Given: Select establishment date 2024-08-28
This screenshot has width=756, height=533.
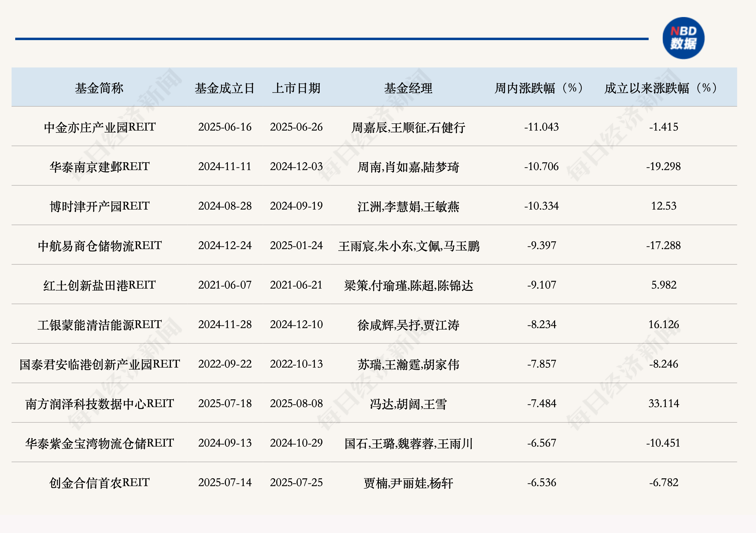Looking at the screenshot, I should [225, 206].
